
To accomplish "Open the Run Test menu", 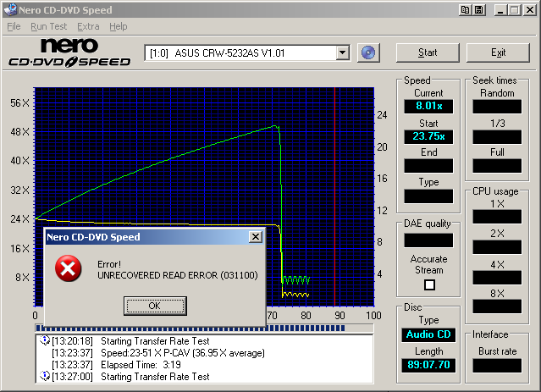I will (48, 26).
